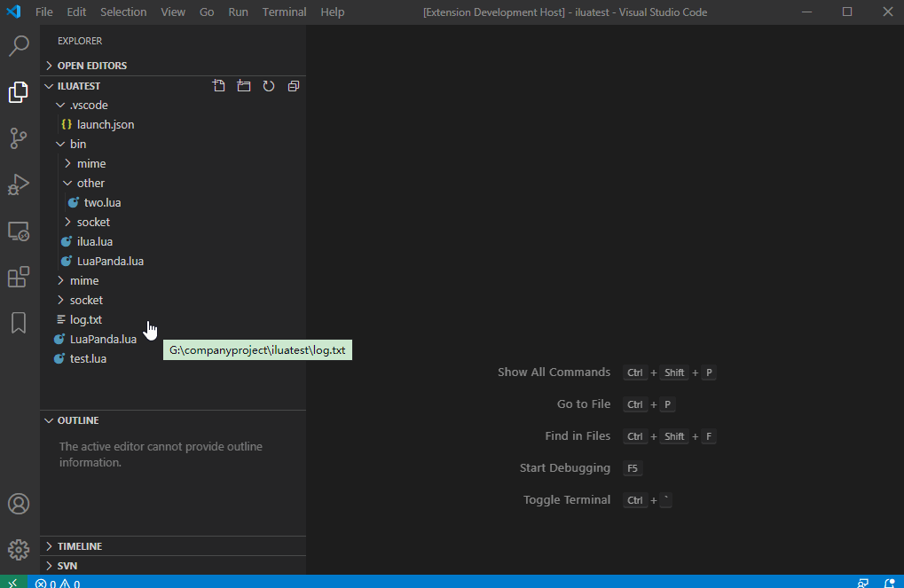Collapse all folders in Explorer

[294, 86]
